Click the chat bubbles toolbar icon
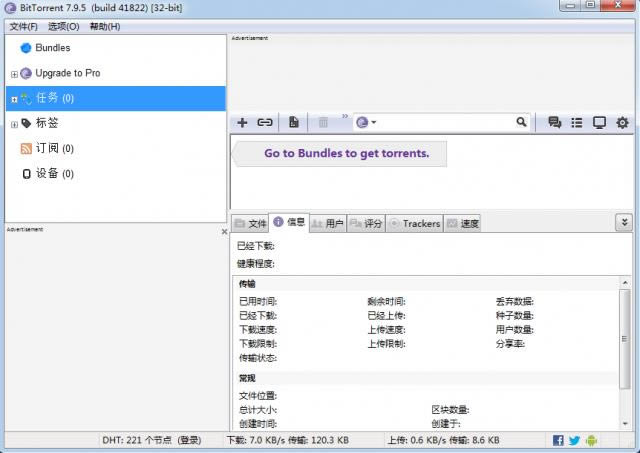The width and height of the screenshot is (640, 453). pos(554,122)
